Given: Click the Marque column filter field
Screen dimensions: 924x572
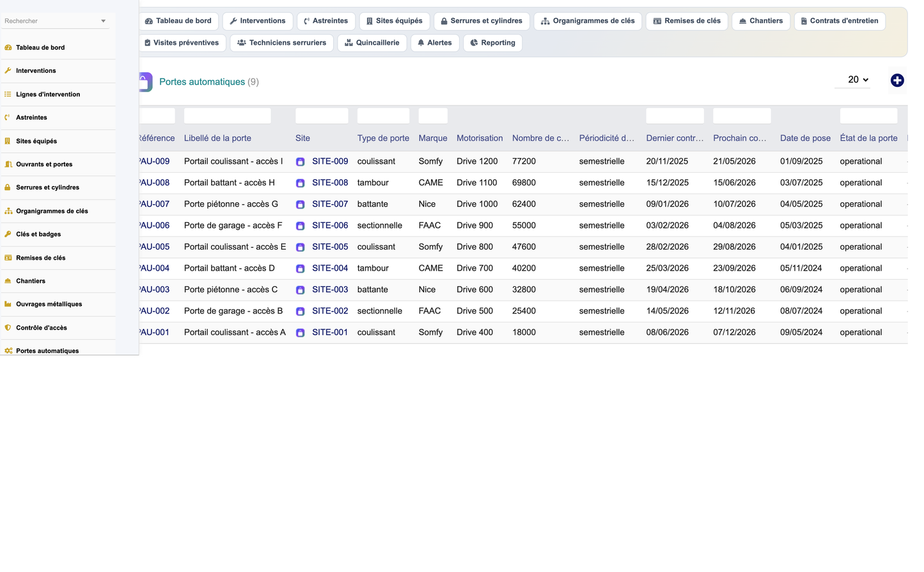Looking at the screenshot, I should [433, 116].
